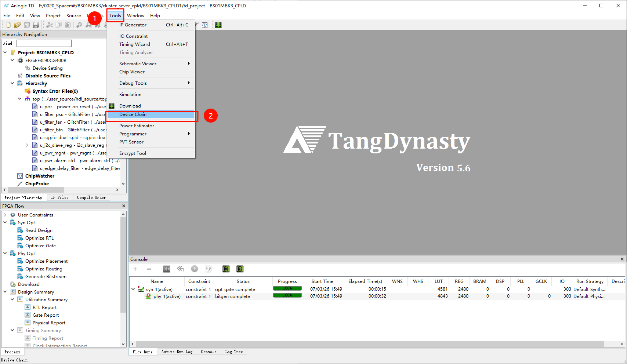Viewport: 627px width, 364px height.
Task: Click the Device Setting gear icon
Action: [28, 68]
